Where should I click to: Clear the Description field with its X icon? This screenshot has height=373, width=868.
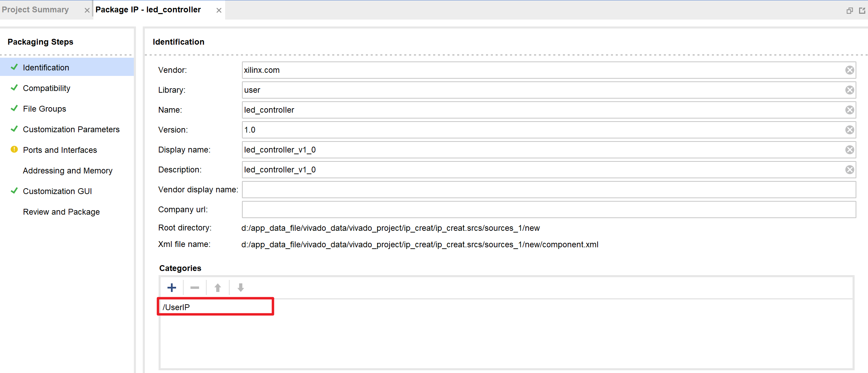coord(849,170)
